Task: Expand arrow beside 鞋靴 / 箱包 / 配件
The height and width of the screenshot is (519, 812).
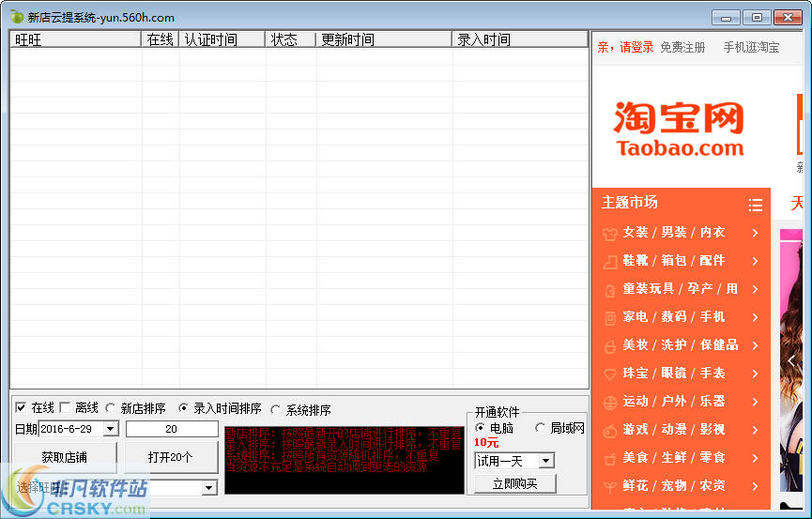Action: [x=755, y=261]
